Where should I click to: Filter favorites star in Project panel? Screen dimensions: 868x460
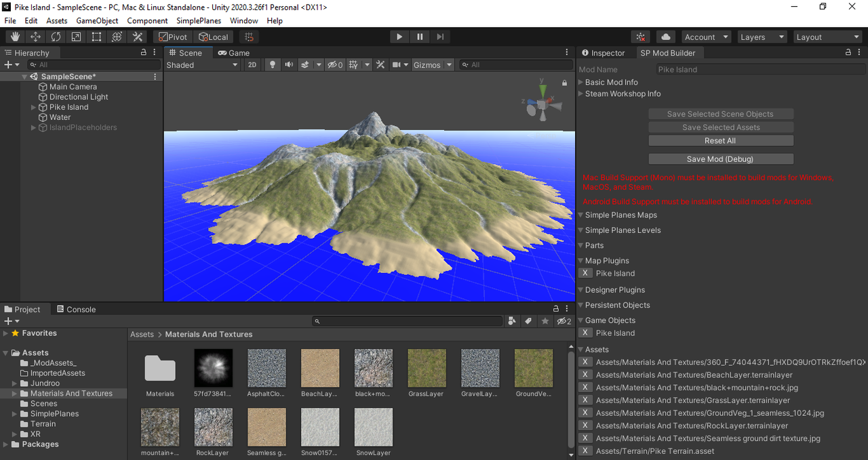click(545, 321)
